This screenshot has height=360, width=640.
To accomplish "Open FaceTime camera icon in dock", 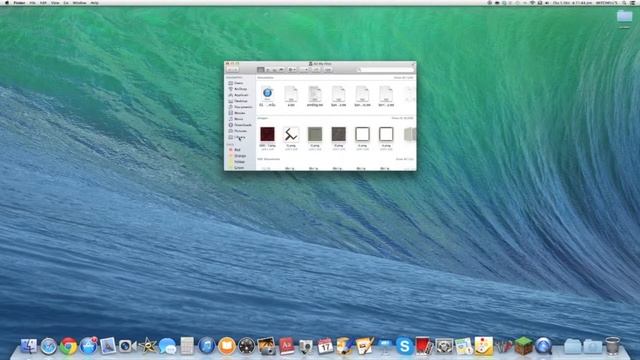I will coord(127,347).
